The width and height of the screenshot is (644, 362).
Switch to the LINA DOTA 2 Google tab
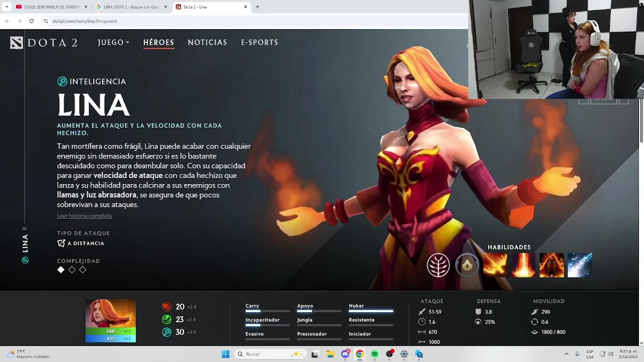pos(132,7)
